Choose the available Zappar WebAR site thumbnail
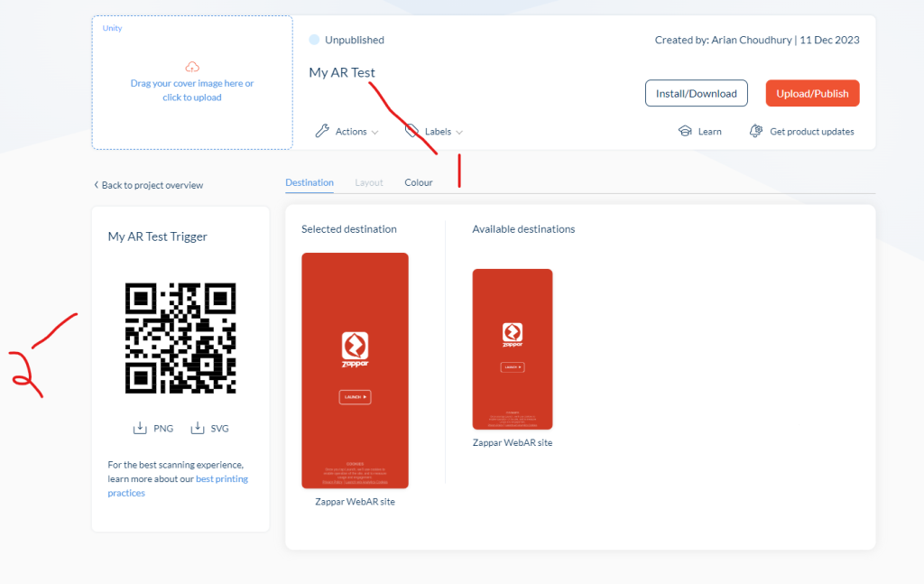This screenshot has width=924, height=584. pos(512,348)
